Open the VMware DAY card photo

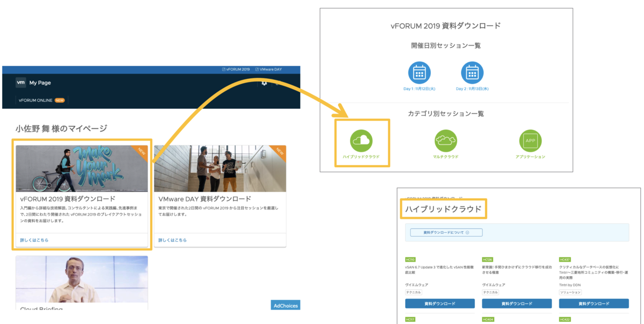point(220,168)
